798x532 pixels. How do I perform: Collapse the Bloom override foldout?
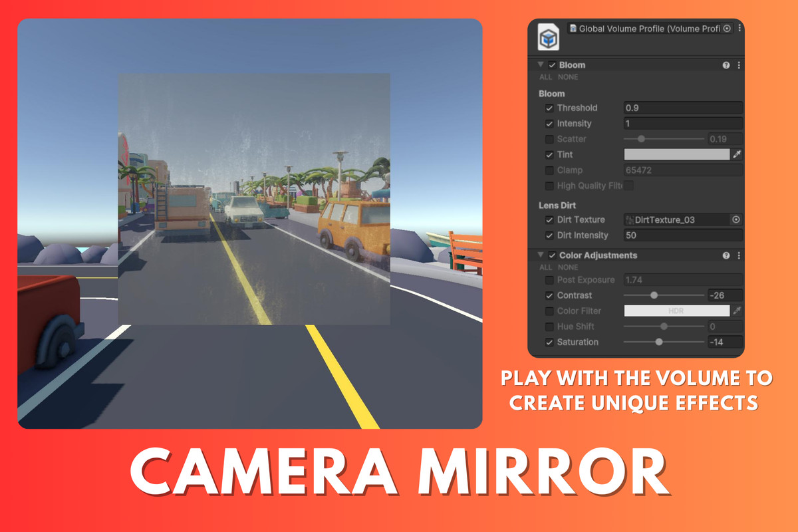pos(541,65)
